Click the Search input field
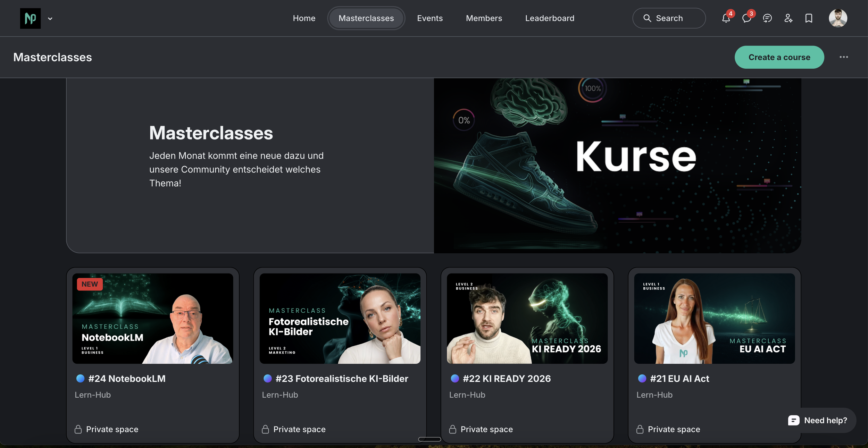The width and height of the screenshot is (868, 448). [x=669, y=18]
